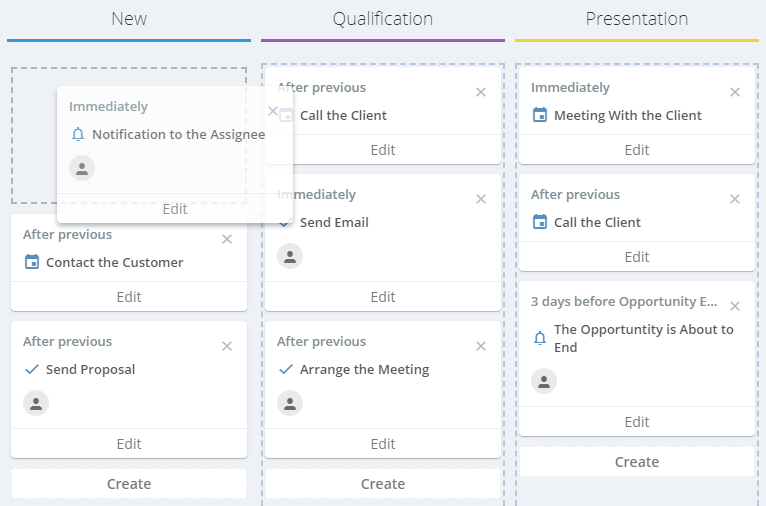The height and width of the screenshot is (506, 766).
Task: Click the bell icon for Opportunity is About to End
Action: [x=540, y=338]
